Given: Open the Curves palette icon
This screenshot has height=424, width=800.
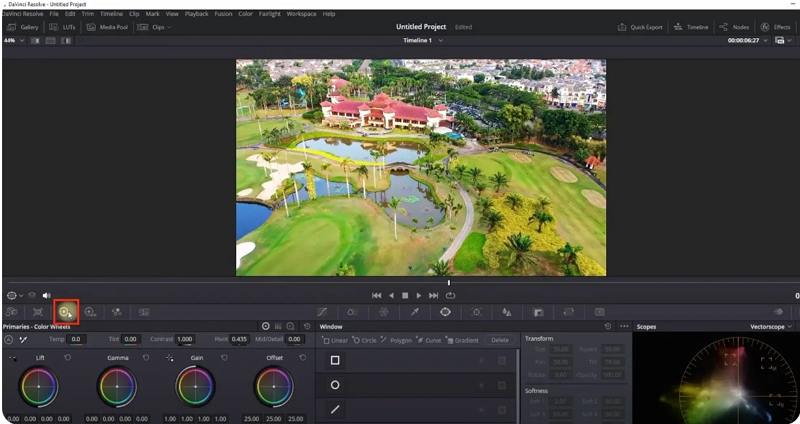Looking at the screenshot, I should click(x=322, y=312).
